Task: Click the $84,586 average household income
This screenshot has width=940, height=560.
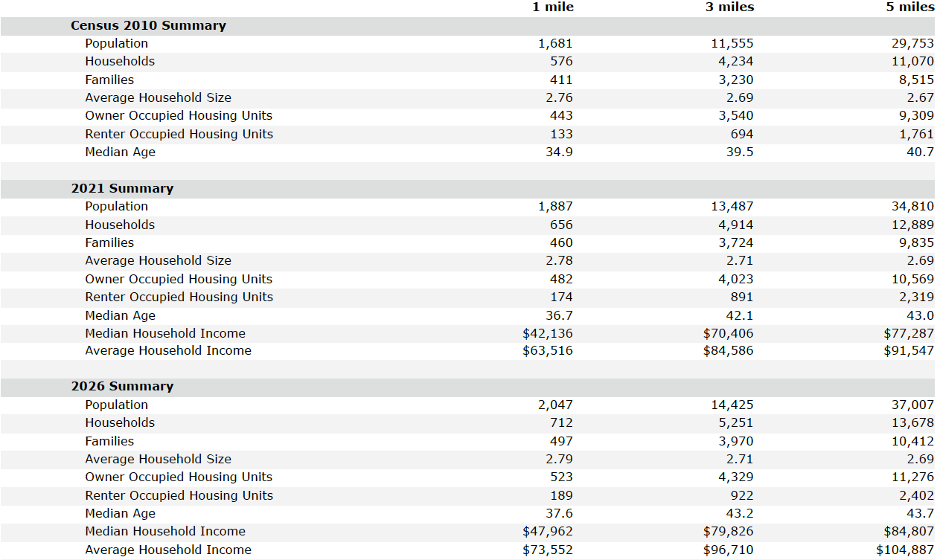Action: click(x=728, y=350)
